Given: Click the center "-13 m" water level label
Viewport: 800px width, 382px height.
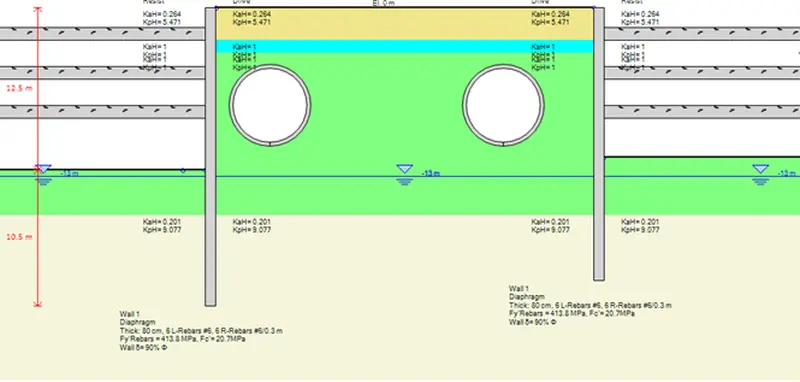Looking at the screenshot, I should 431,173.
